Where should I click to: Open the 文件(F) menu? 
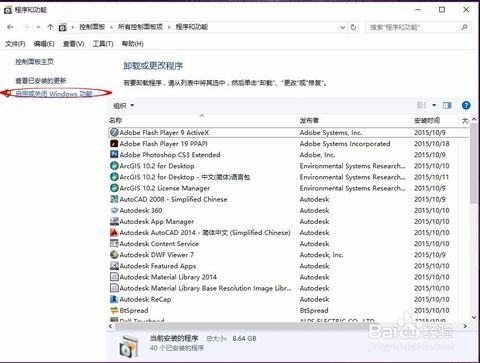[15, 44]
